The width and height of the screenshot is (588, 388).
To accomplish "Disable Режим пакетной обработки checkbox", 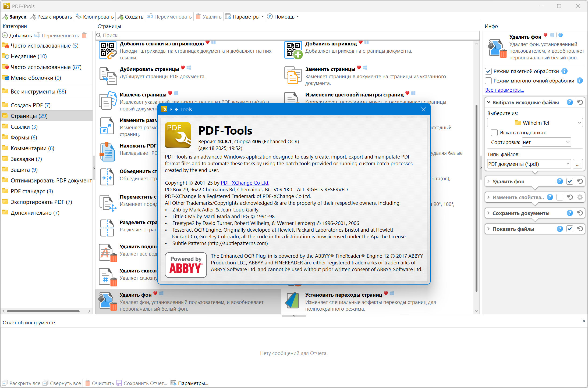I will [488, 71].
